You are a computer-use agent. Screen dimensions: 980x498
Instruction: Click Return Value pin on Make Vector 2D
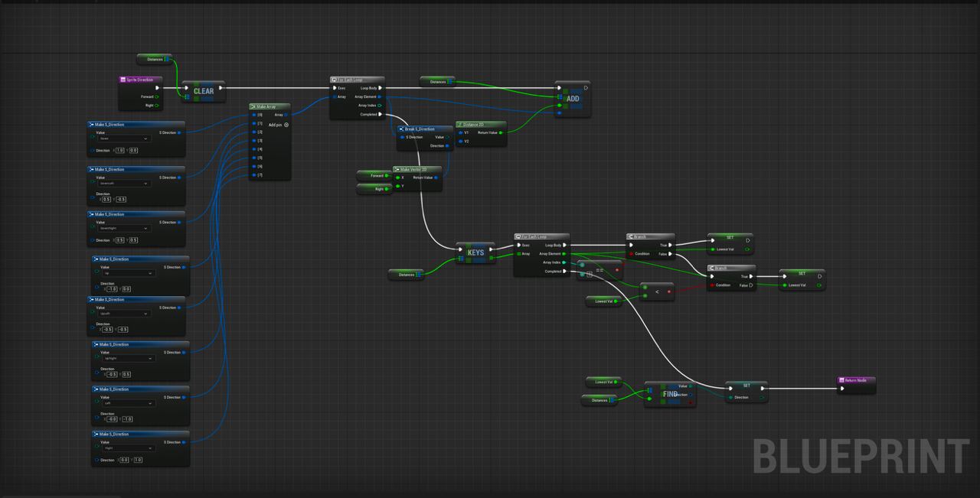(437, 177)
